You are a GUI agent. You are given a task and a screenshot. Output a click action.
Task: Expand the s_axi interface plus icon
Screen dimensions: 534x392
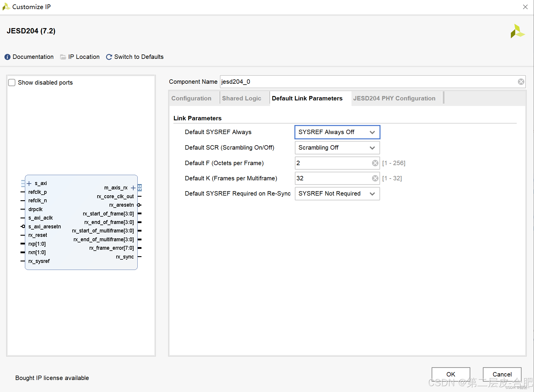[x=29, y=184]
